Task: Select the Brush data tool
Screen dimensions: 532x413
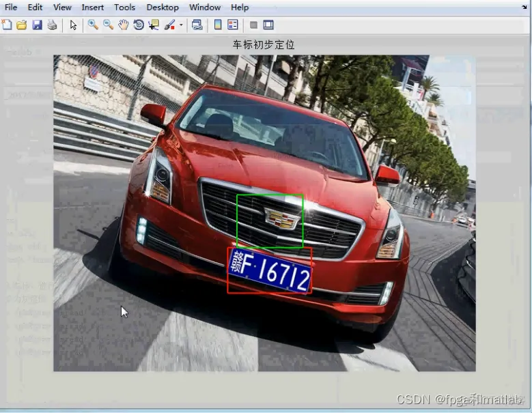Action: [169, 25]
